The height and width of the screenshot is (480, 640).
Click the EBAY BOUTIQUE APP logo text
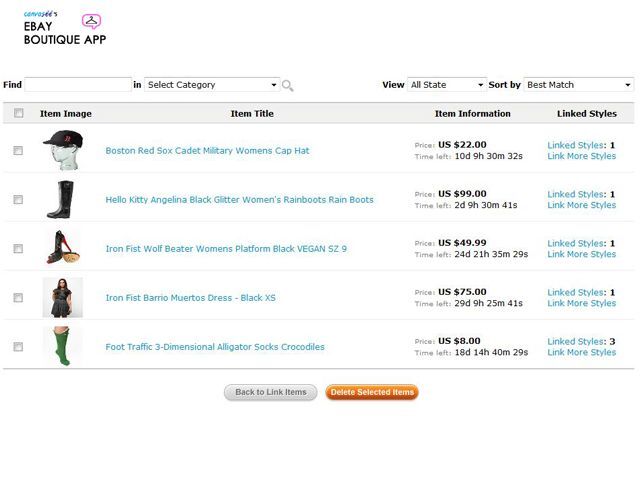[x=65, y=33]
